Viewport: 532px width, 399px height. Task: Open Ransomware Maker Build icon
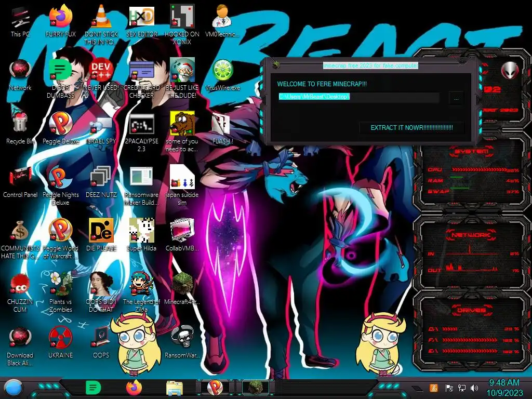click(x=141, y=186)
